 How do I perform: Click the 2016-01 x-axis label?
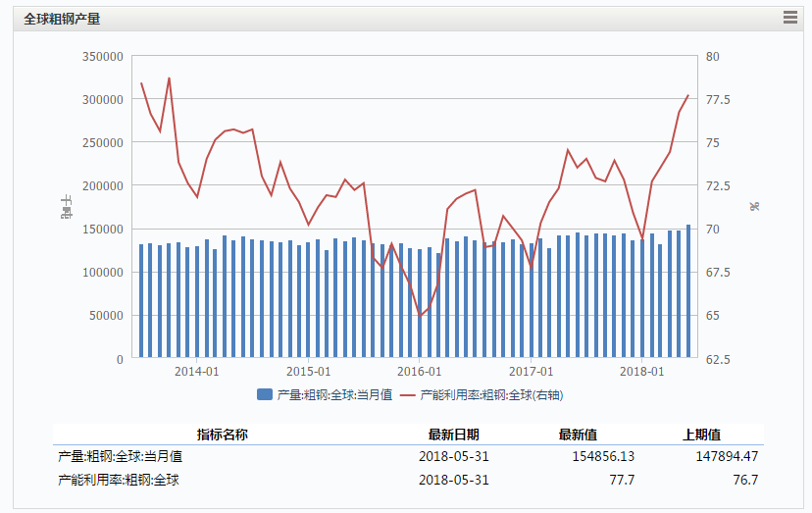tap(420, 372)
